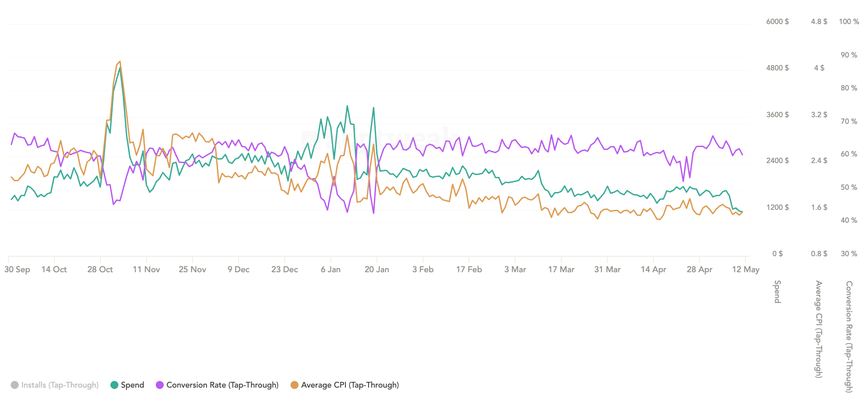Click the 6 Jan date label
868x401 pixels.
coord(331,270)
